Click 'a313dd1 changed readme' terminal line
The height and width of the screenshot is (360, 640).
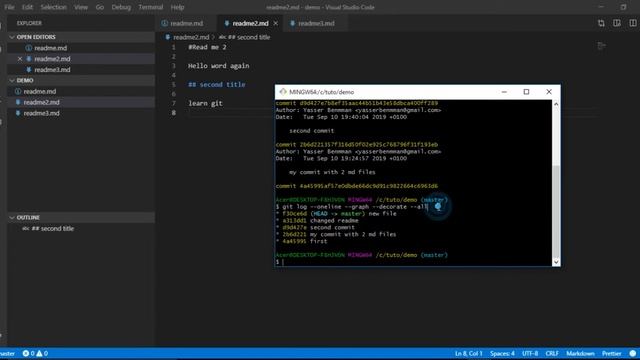tap(317, 220)
